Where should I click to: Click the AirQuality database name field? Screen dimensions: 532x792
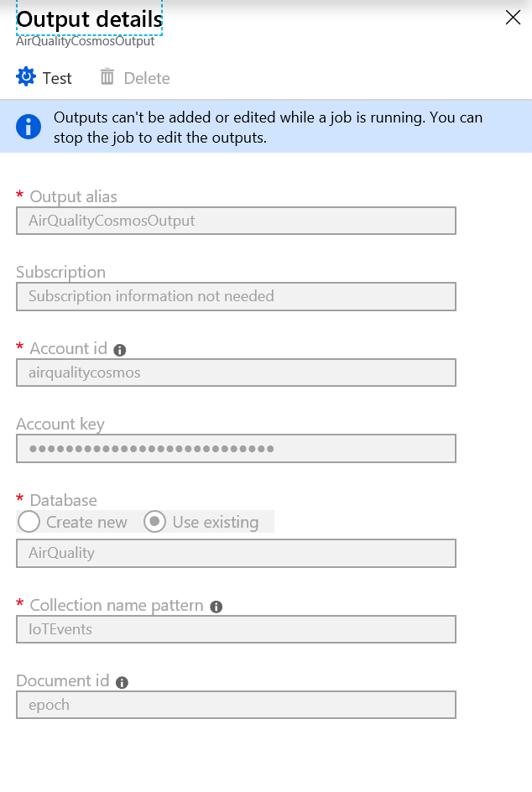click(236, 553)
